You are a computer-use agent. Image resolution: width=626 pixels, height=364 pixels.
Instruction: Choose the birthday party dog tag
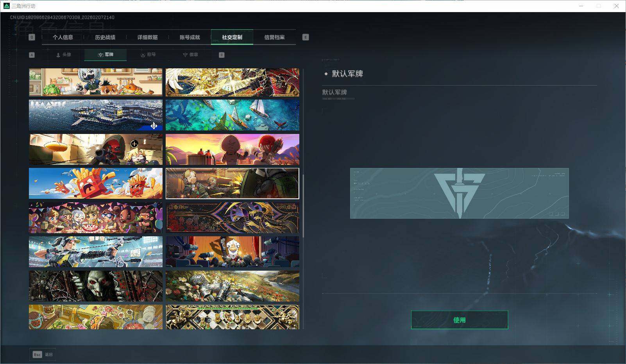[96, 218]
